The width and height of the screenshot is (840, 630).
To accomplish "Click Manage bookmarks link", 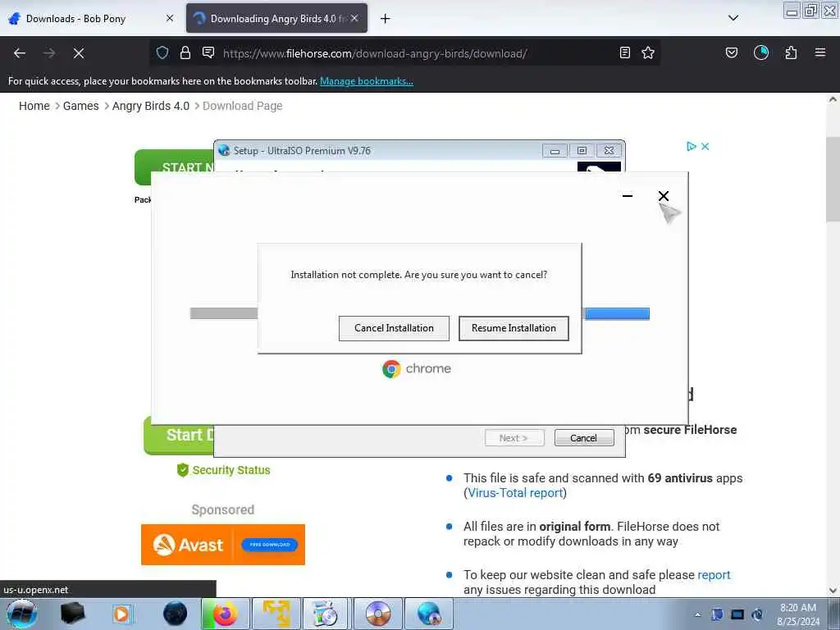I will click(367, 81).
